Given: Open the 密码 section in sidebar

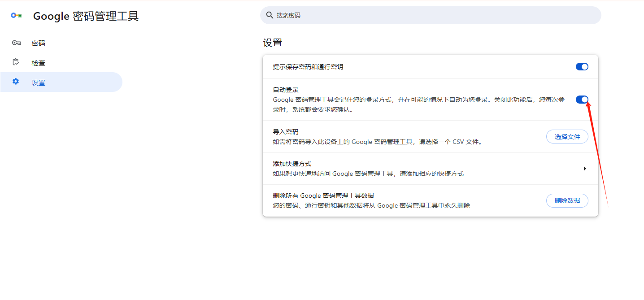Looking at the screenshot, I should 61,43.
